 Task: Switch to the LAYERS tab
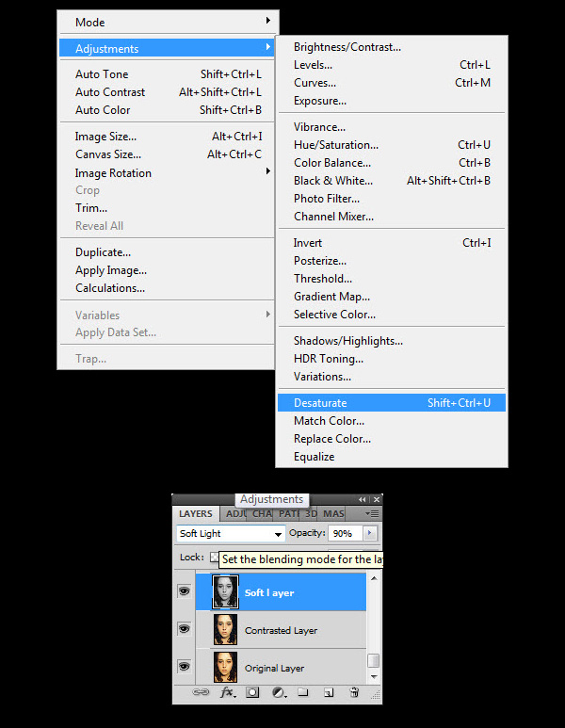point(196,514)
